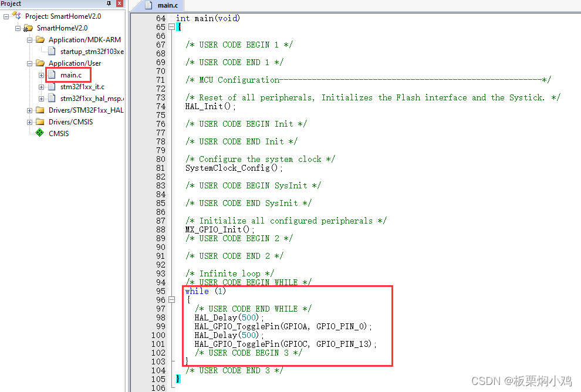Click the main.c document icon in tree
The width and height of the screenshot is (581, 392).
(52, 75)
